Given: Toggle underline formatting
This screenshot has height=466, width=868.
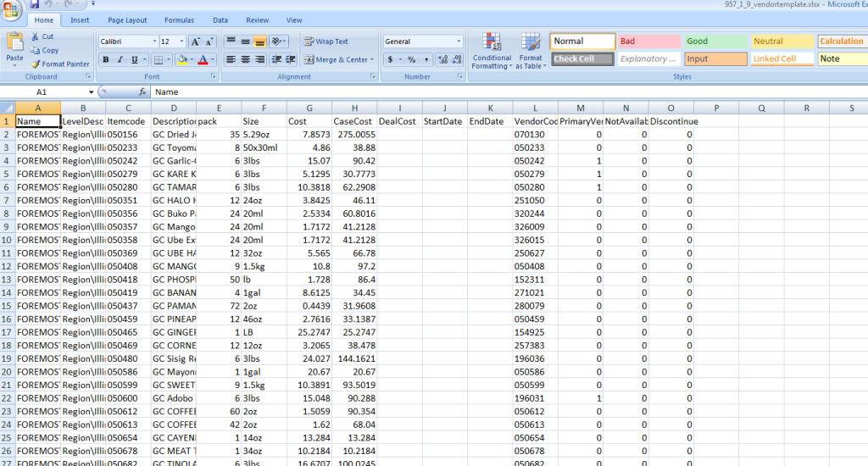Looking at the screenshot, I should pyautogui.click(x=134, y=60).
